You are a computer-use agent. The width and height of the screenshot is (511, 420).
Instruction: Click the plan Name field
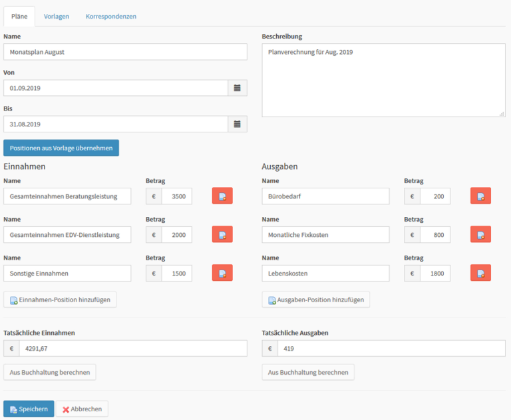click(x=125, y=52)
